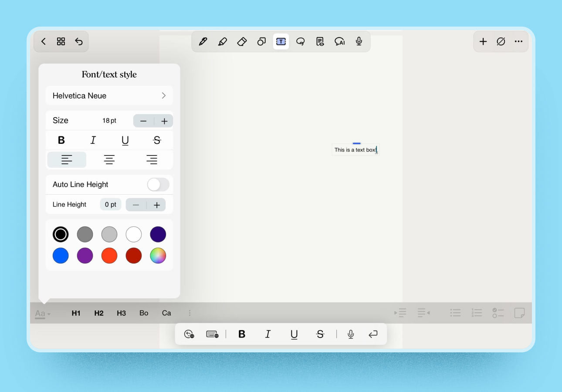Select the Highlighter tool

[222, 41]
